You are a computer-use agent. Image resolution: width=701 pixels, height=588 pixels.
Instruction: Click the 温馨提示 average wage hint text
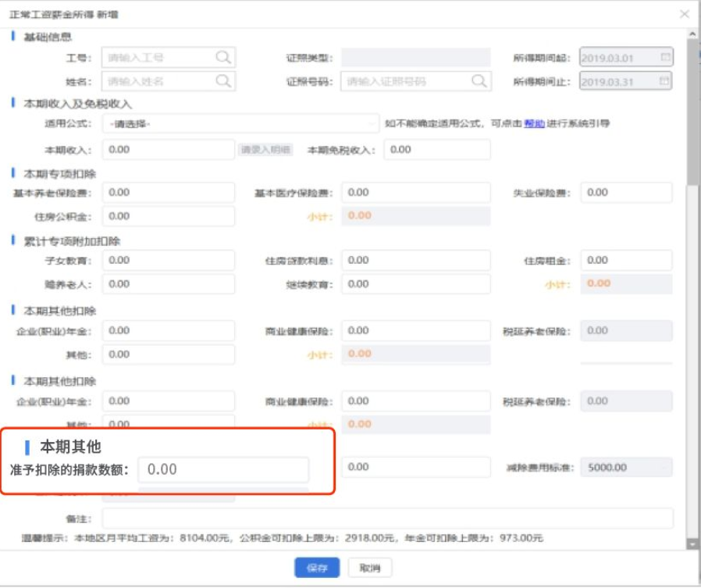click(x=282, y=538)
